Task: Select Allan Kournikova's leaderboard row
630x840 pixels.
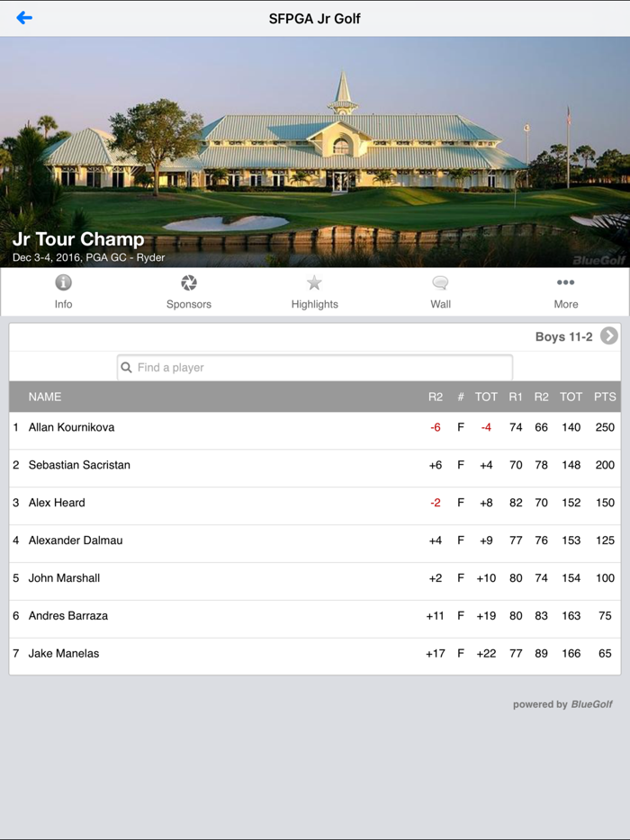Action: click(270, 427)
